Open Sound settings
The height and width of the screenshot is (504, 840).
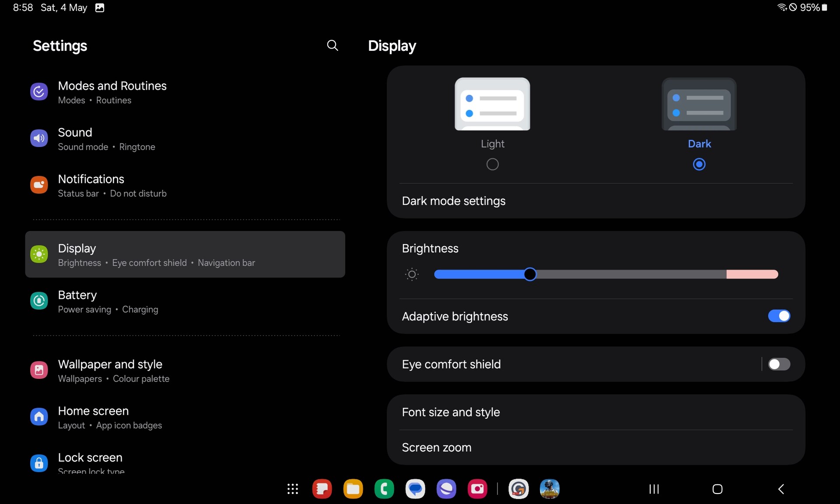click(x=185, y=138)
